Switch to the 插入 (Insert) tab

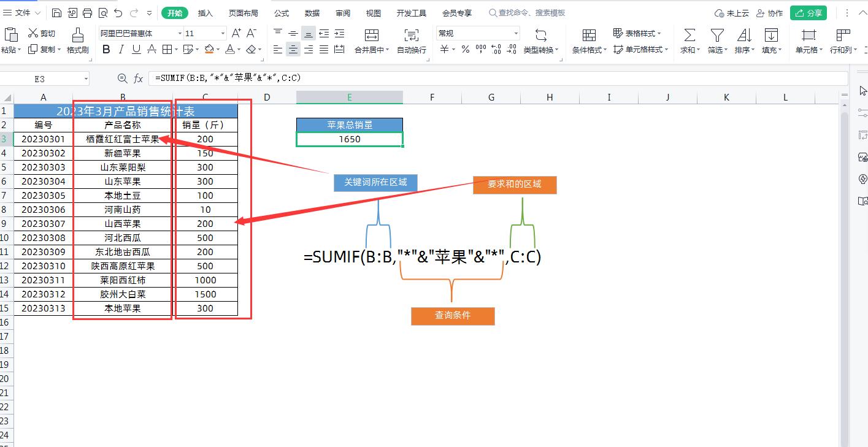(x=205, y=13)
